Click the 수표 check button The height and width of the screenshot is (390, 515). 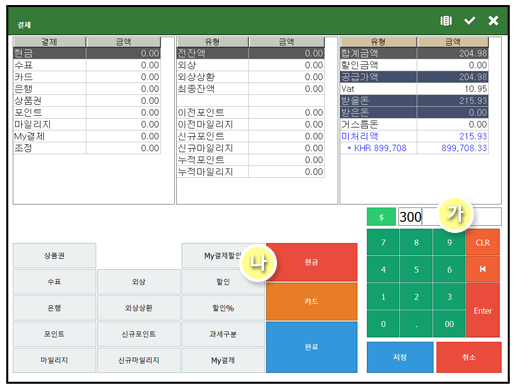pos(54,282)
